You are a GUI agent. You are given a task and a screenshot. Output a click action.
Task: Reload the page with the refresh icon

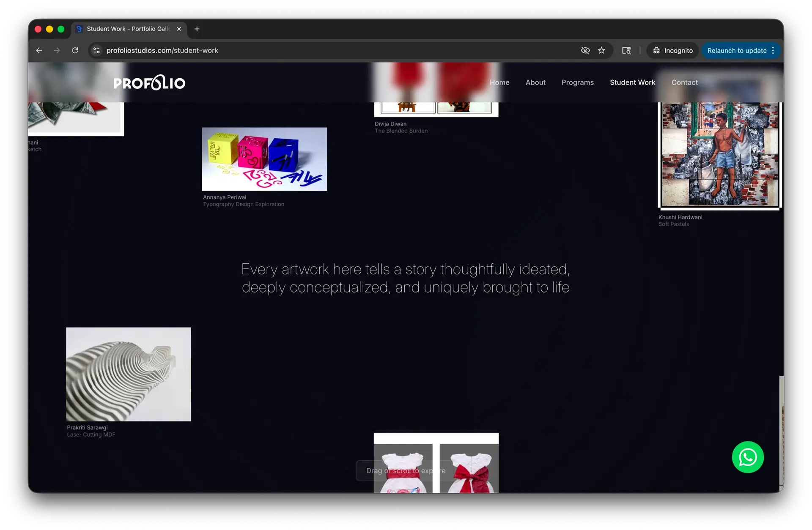(75, 50)
